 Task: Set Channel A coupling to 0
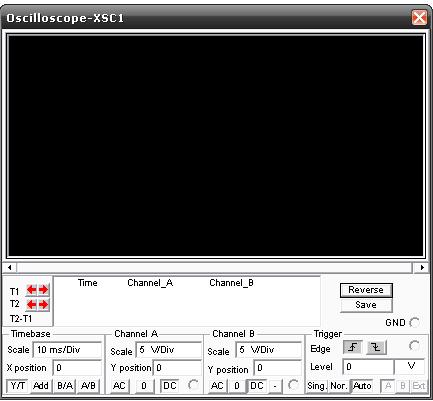coord(144,386)
